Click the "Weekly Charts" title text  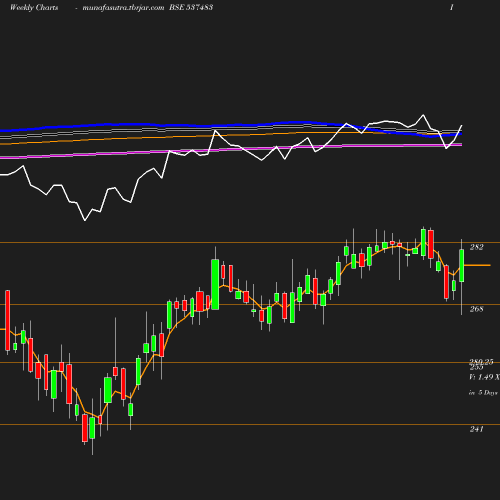click(34, 7)
